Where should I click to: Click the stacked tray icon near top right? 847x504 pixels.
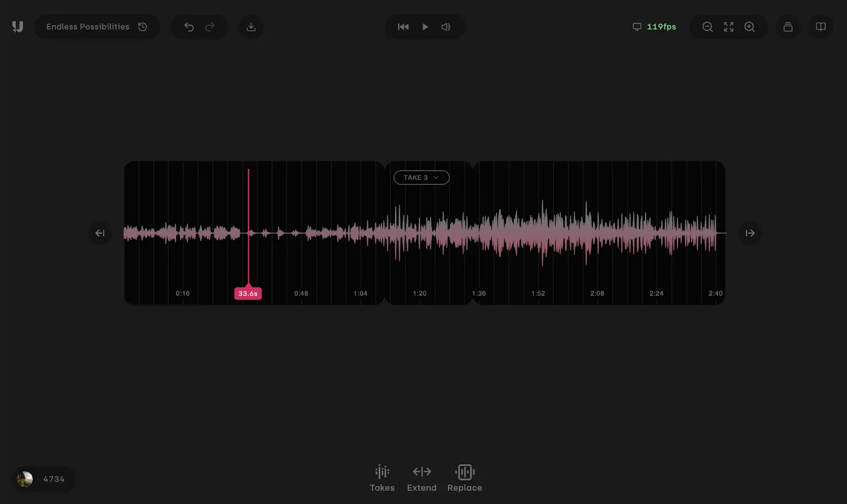788,27
